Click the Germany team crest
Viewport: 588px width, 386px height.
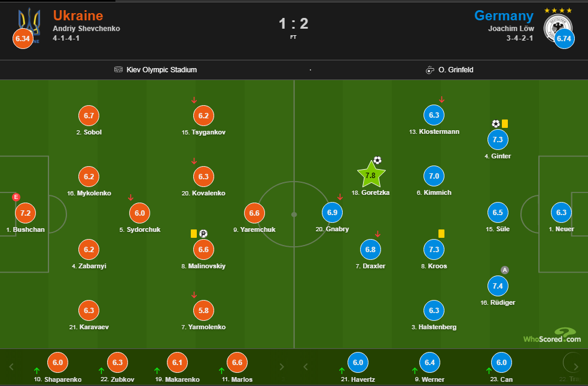tap(557, 26)
